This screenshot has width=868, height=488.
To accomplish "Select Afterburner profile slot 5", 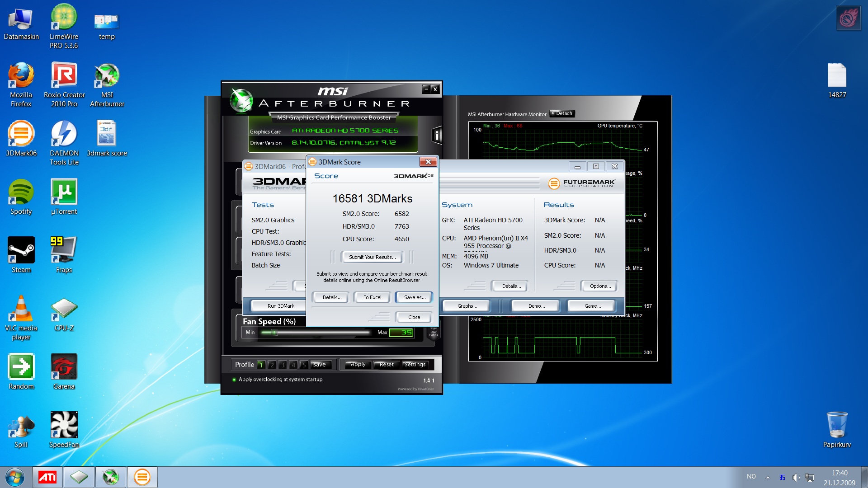I will [x=304, y=365].
